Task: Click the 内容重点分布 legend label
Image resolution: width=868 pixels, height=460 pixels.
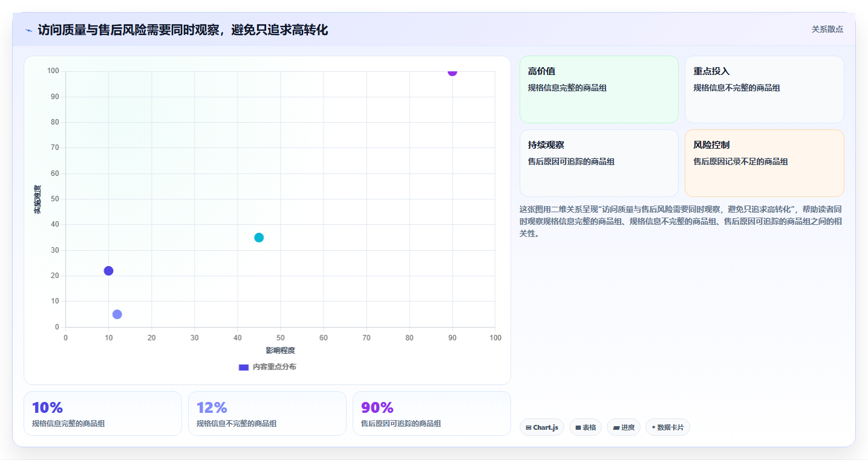Action: click(274, 367)
